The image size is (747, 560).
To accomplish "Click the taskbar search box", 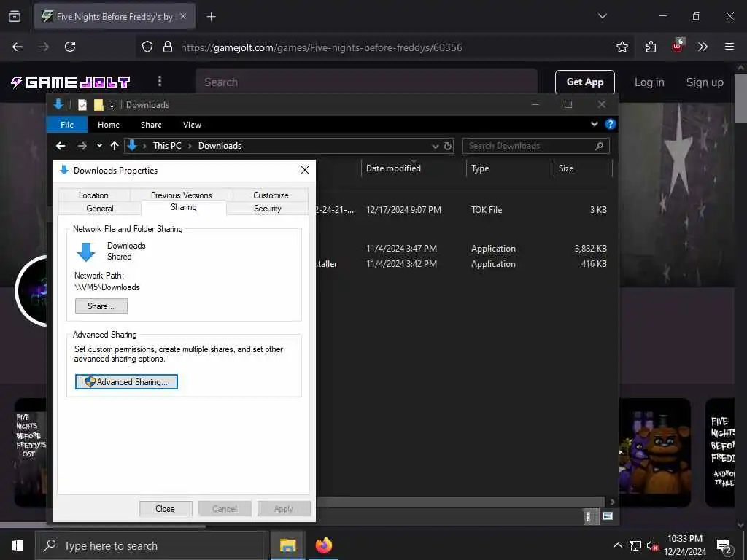I will 152,545.
